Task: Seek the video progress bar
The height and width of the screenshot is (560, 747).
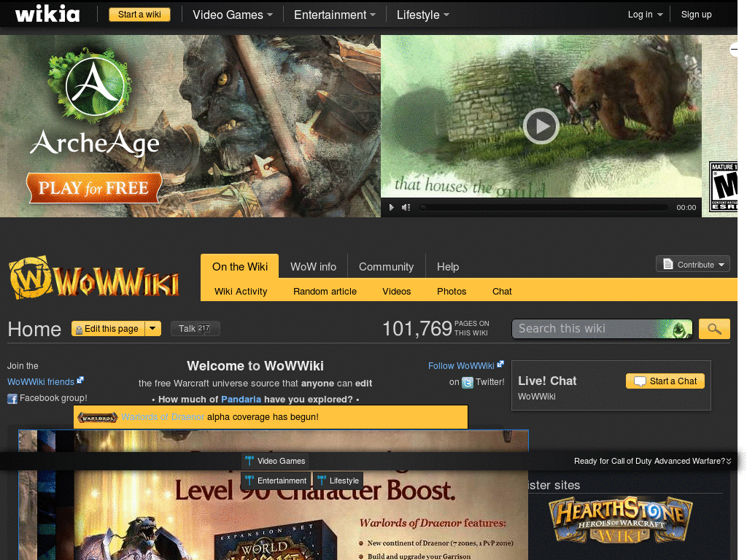Action: click(543, 207)
